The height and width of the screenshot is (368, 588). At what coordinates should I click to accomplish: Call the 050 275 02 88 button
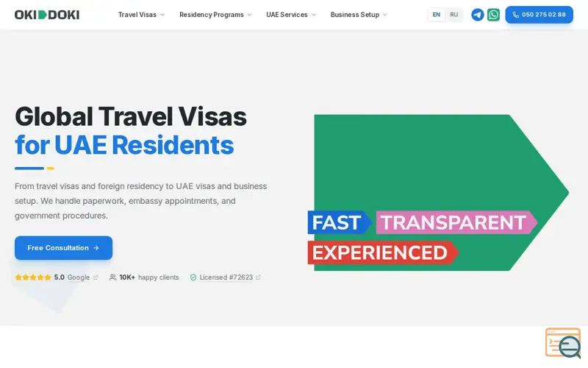click(539, 15)
